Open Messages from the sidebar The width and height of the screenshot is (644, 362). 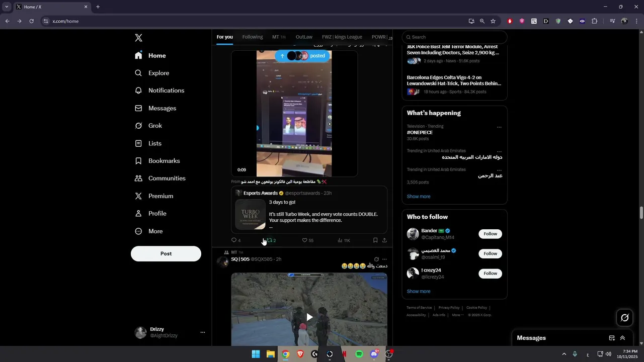point(155,108)
